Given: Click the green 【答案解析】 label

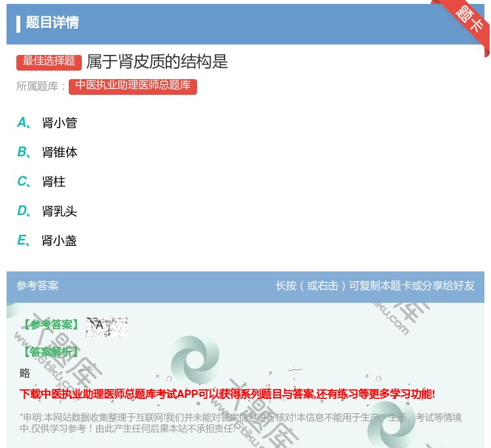Looking at the screenshot, I should coord(51,352).
